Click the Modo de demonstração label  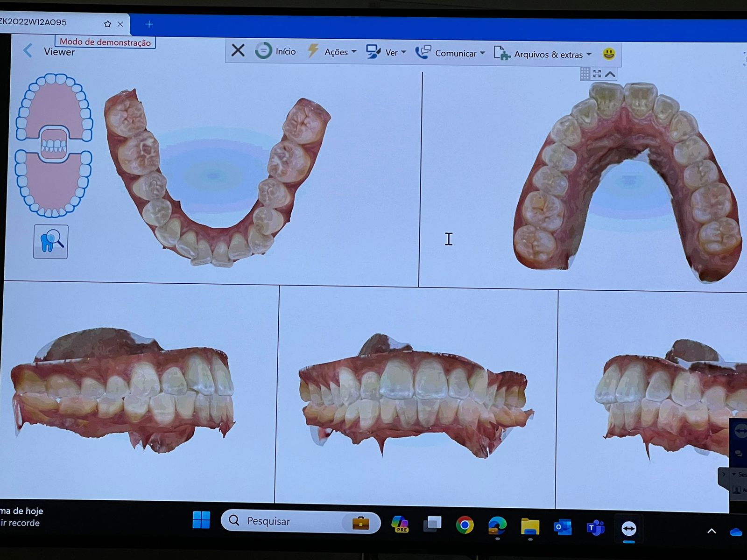[x=105, y=42]
